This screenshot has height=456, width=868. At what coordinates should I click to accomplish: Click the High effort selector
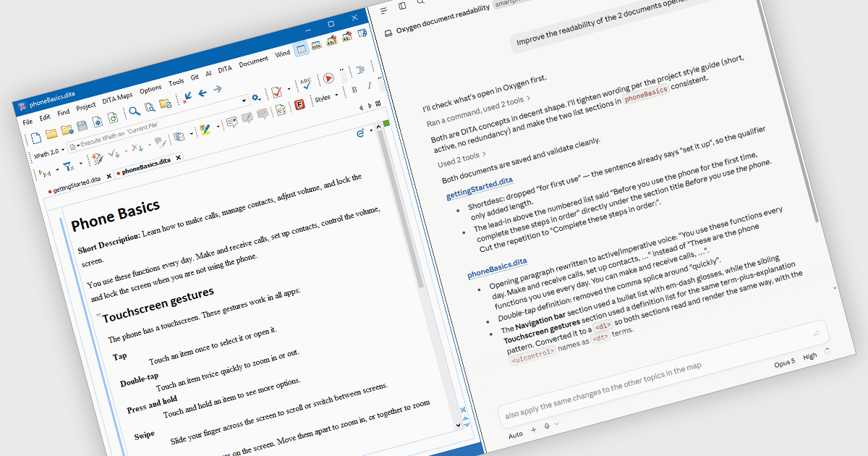pos(810,356)
